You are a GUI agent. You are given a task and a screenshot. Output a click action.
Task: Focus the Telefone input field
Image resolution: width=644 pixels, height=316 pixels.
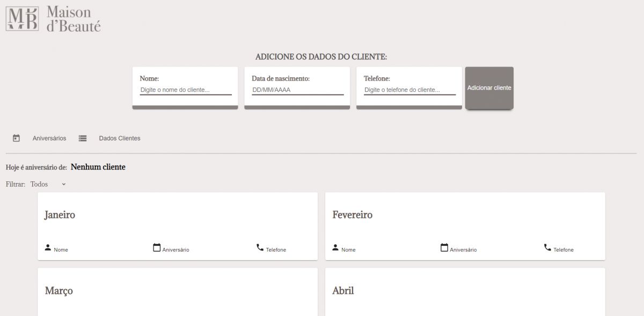point(410,90)
